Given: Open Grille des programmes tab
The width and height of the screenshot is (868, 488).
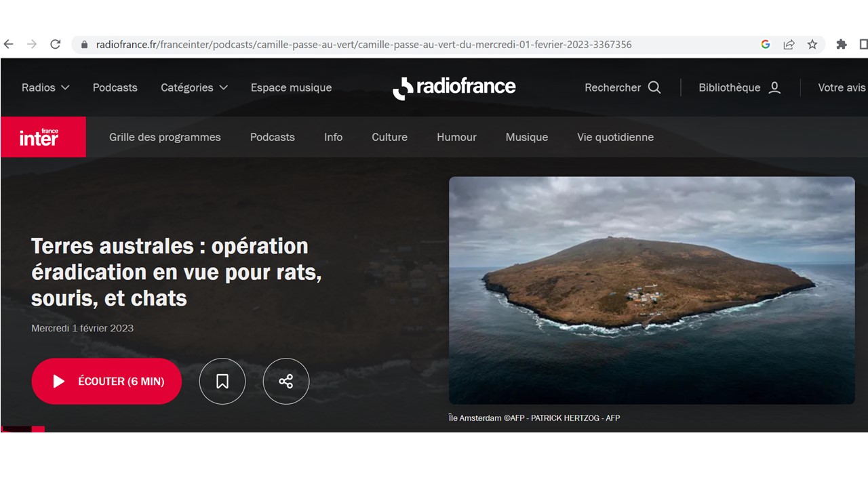Looking at the screenshot, I should click(165, 137).
